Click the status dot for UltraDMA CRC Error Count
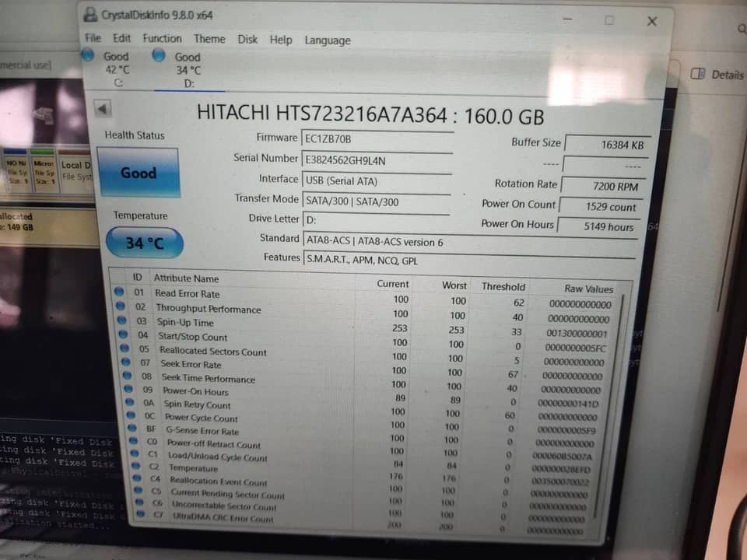 [x=141, y=514]
